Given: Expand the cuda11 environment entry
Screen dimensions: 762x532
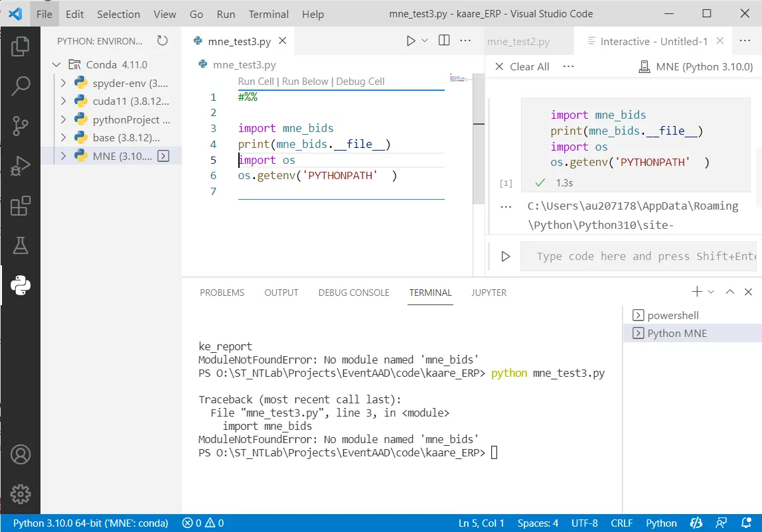Looking at the screenshot, I should 64,101.
